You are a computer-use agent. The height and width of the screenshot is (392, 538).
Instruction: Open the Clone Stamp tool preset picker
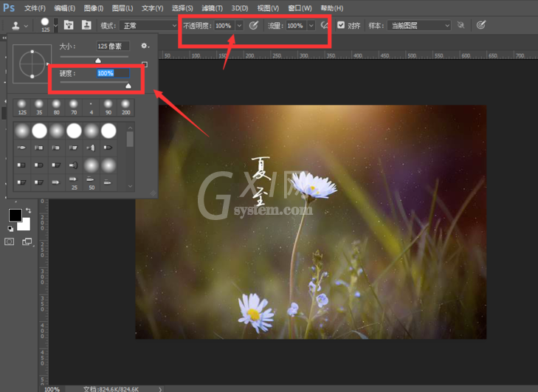pos(15,25)
